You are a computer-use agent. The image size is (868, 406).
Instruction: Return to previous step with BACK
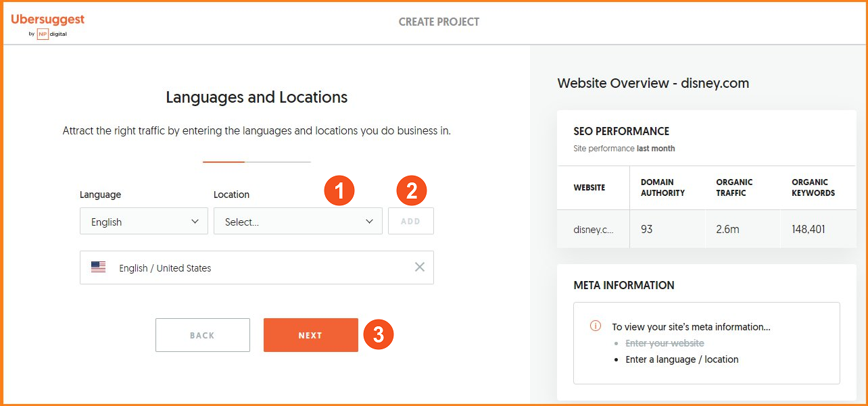point(202,335)
